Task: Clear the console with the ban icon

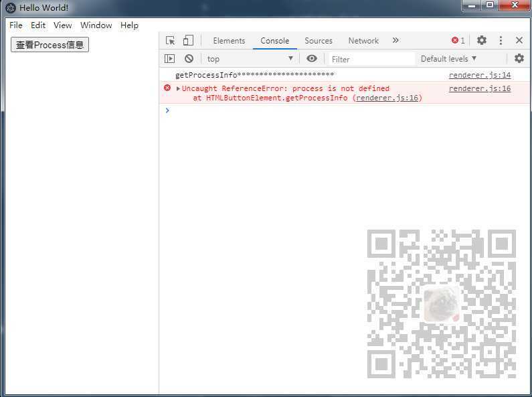Action: 189,59
